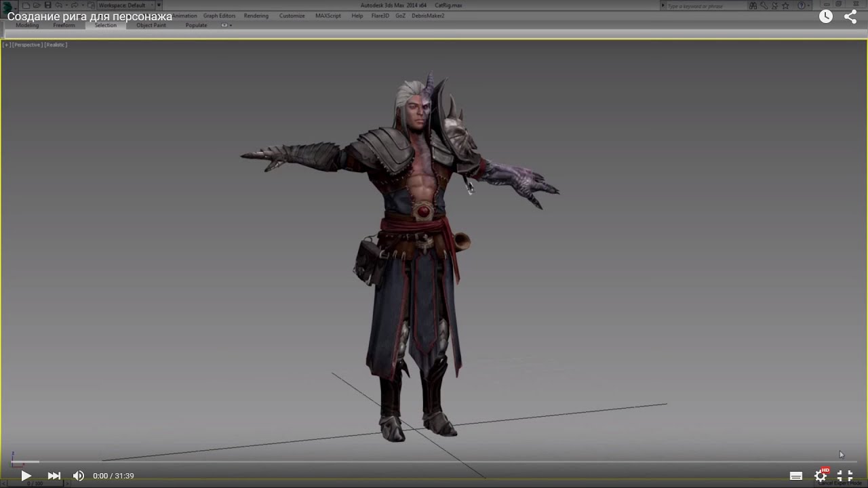Image resolution: width=868 pixels, height=488 pixels.
Task: Open the Graph Editors menu
Action: coord(219,16)
